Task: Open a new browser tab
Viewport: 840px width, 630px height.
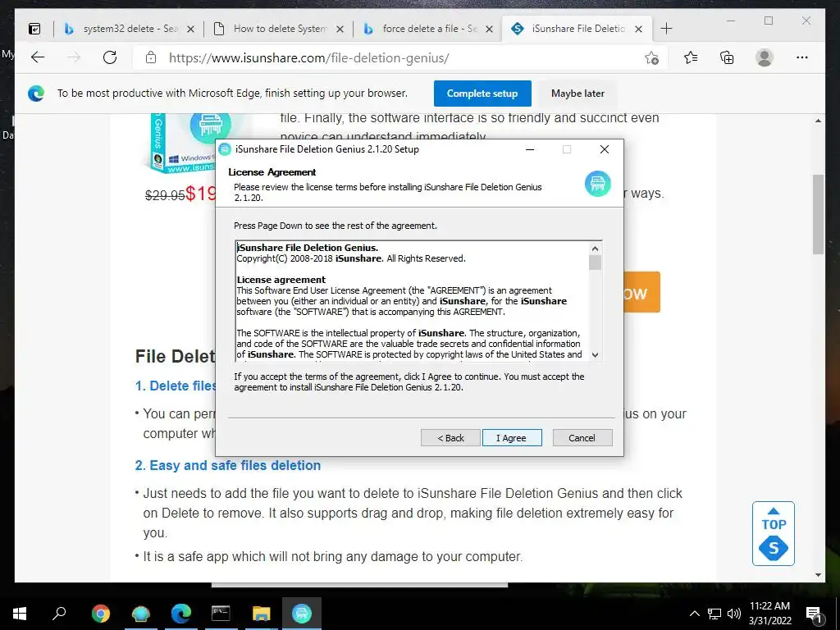Action: coord(666,29)
